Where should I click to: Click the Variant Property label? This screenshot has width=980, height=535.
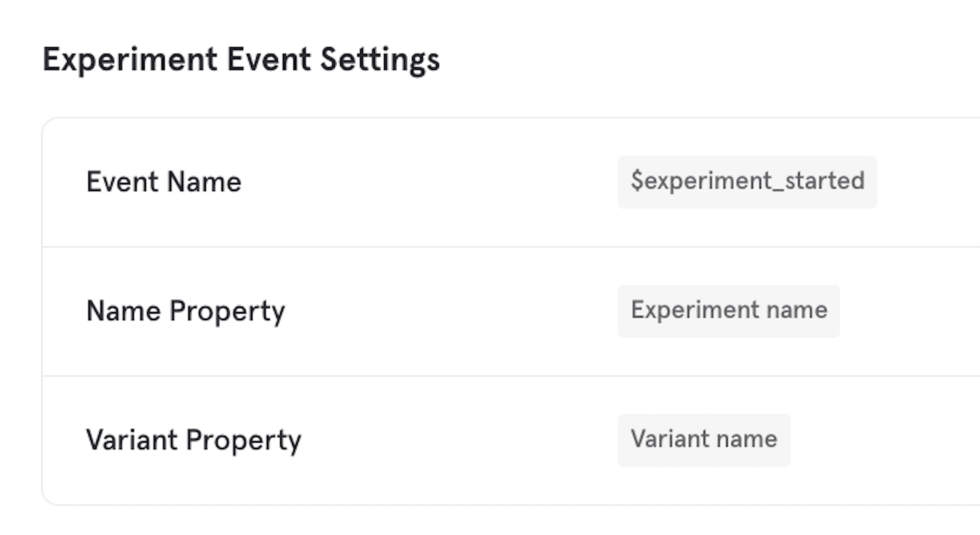[x=194, y=440]
